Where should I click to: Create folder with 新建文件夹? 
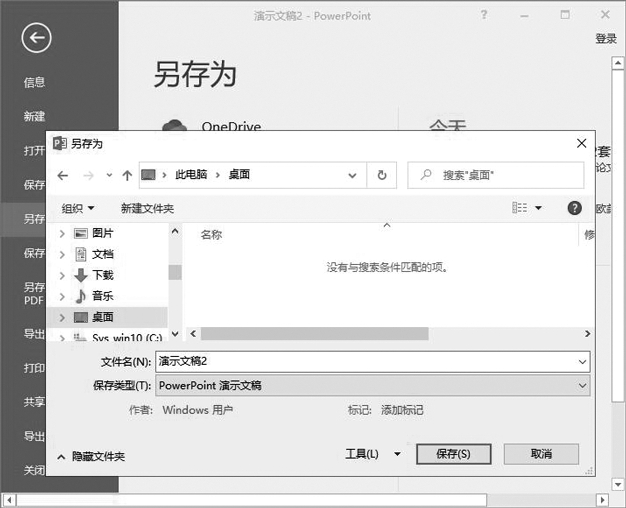(x=147, y=208)
